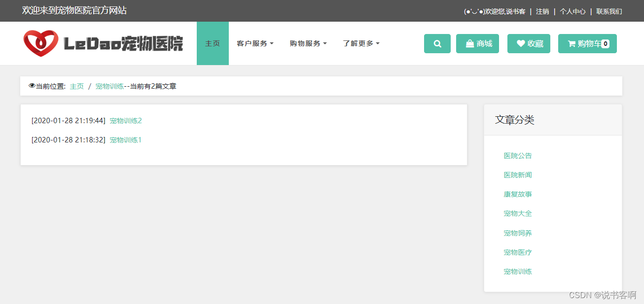Switch to the 主页 navigation tab
Screen dimensions: 644x304
[212, 43]
